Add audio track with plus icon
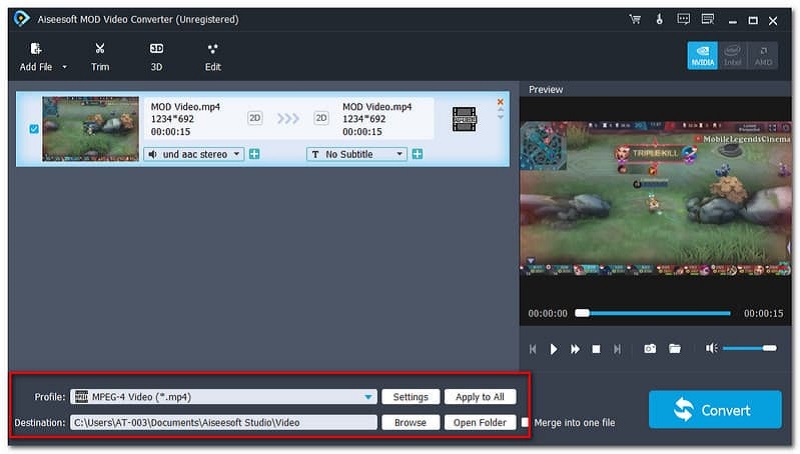The height and width of the screenshot is (454, 800). (x=254, y=154)
